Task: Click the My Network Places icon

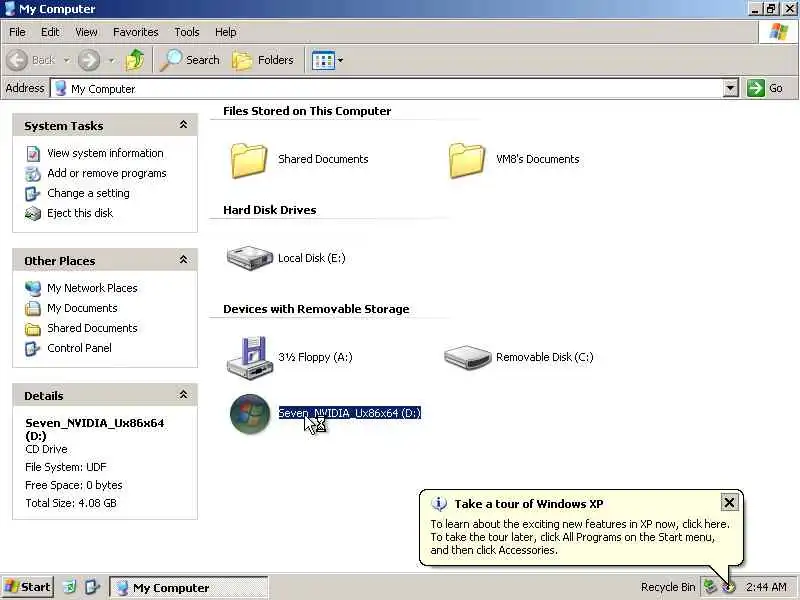Action: coord(33,288)
